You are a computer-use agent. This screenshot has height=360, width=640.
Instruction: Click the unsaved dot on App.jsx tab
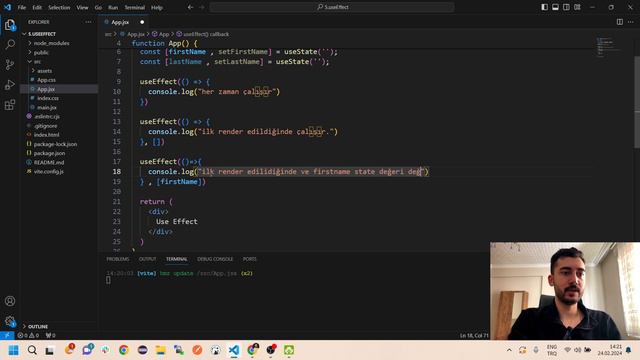point(142,22)
